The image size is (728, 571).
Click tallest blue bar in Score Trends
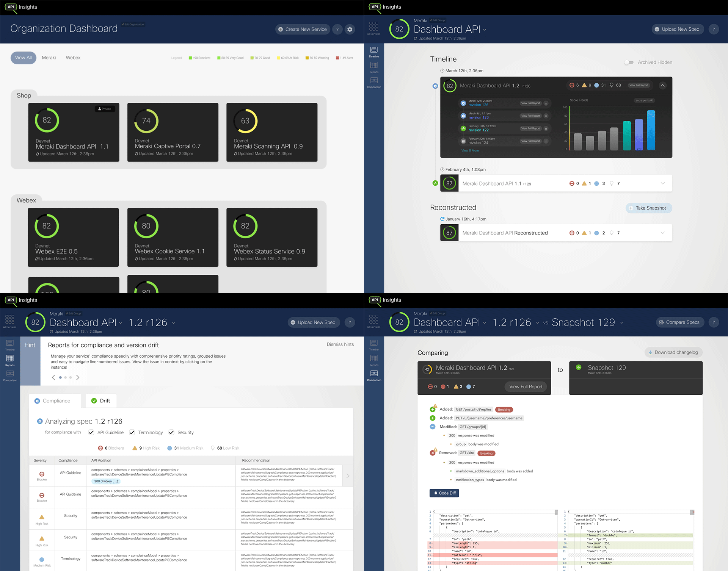[x=651, y=130]
